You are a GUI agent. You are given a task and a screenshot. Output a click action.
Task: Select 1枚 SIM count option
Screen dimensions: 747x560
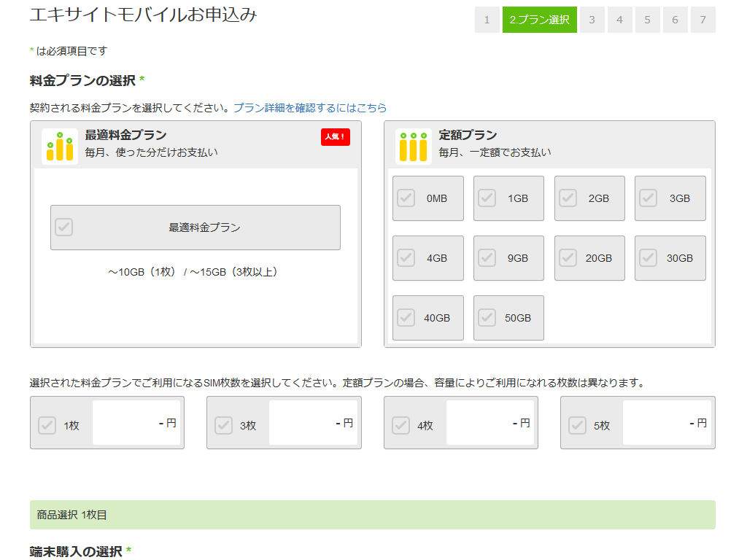pos(107,423)
